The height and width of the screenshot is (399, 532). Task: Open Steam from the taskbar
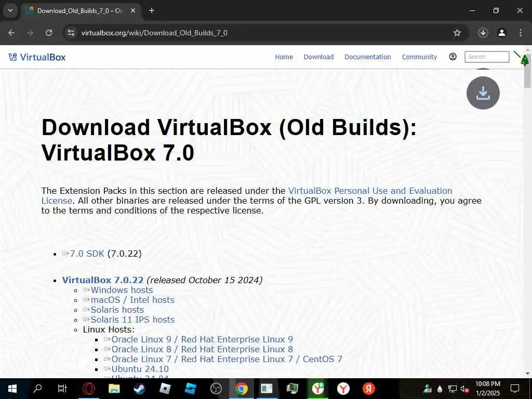pos(139,389)
